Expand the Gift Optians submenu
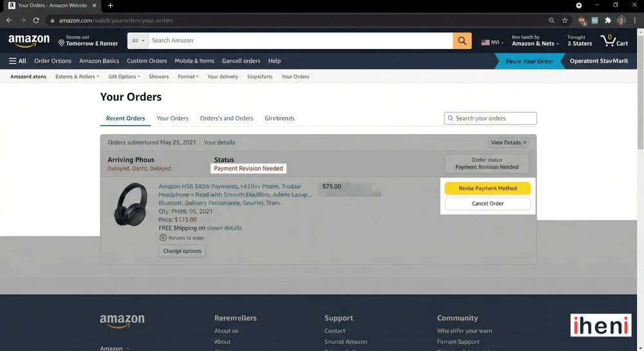Screen dimensions: 644x351 pos(124,77)
